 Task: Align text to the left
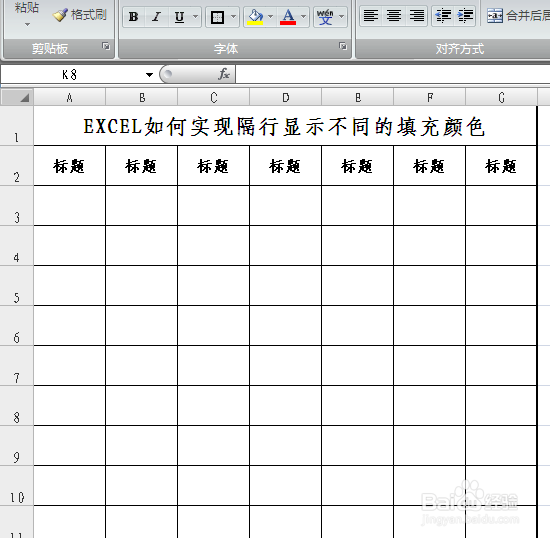click(371, 16)
